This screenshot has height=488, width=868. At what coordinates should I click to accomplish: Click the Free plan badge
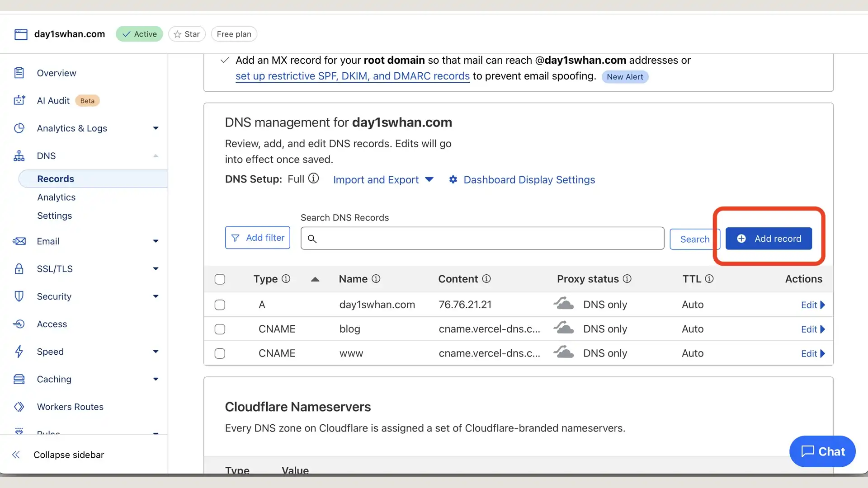click(x=234, y=34)
